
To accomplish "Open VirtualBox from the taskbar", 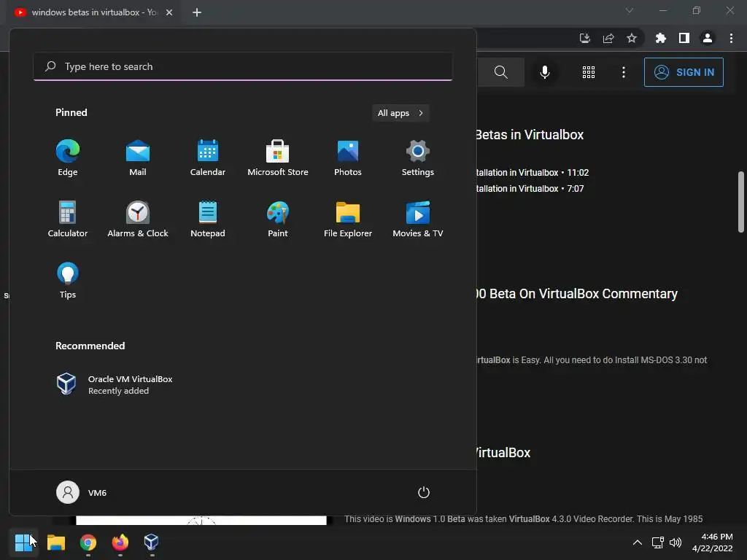I will pos(152,542).
